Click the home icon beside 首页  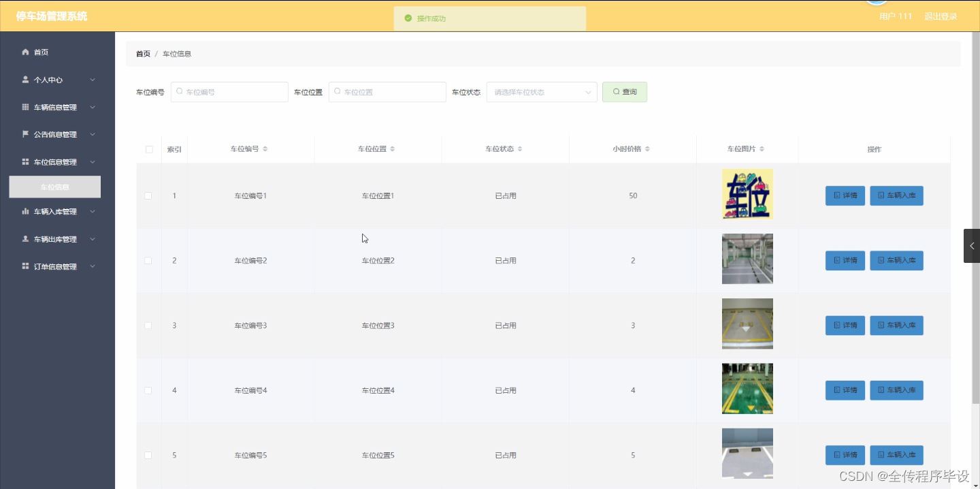tap(26, 52)
